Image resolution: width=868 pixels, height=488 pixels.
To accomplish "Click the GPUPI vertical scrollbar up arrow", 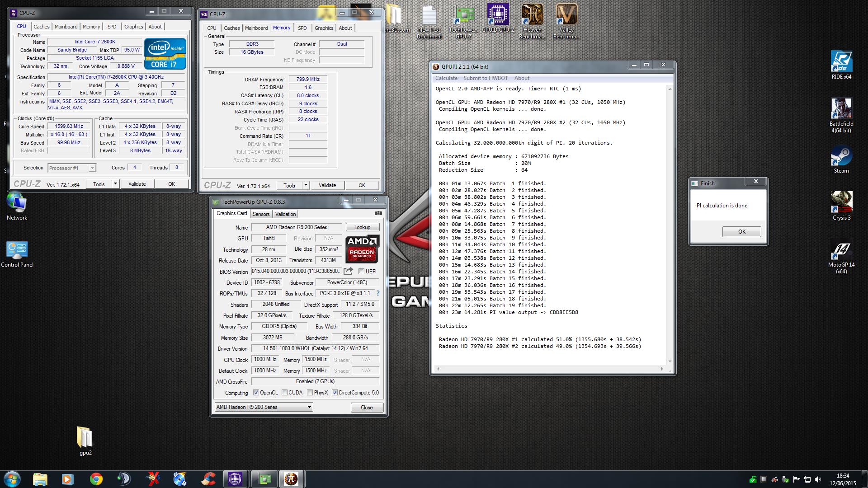I will tap(670, 89).
